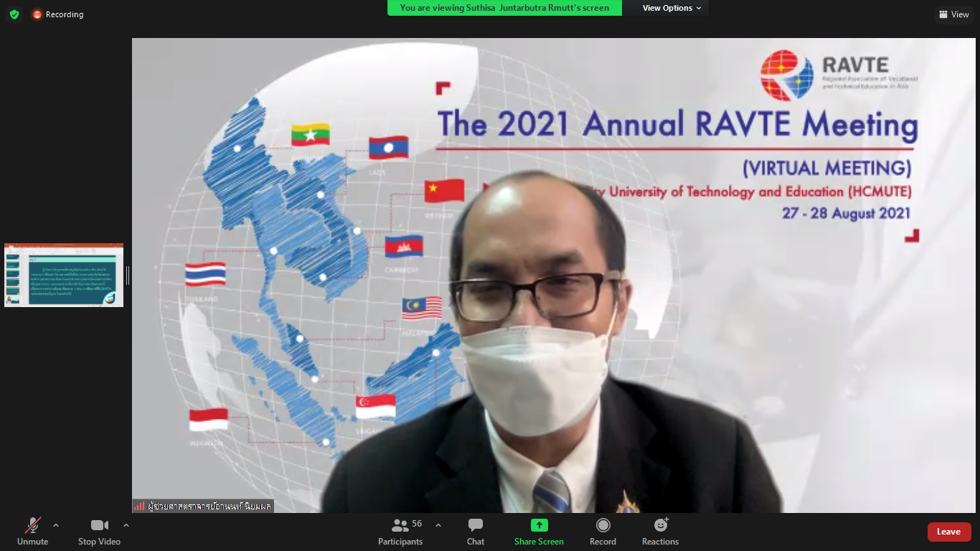The height and width of the screenshot is (551, 980).
Task: Open the Participants panel
Action: pos(401,532)
